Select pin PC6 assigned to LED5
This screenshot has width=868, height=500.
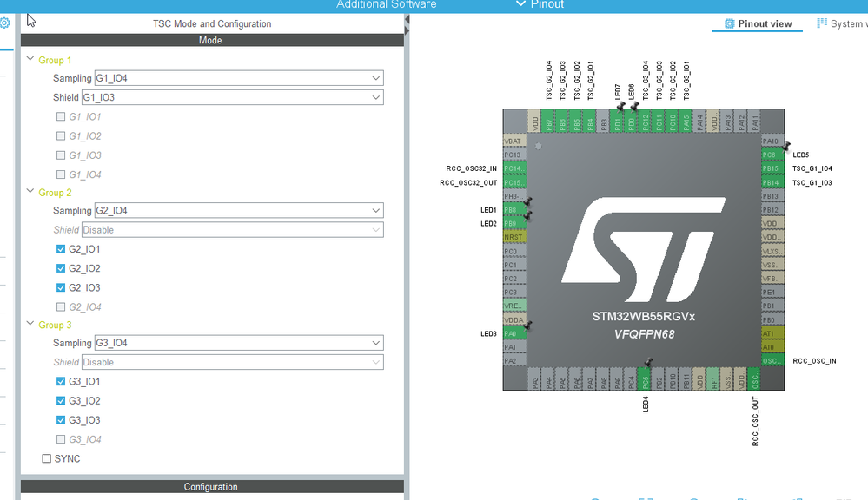[x=772, y=155]
